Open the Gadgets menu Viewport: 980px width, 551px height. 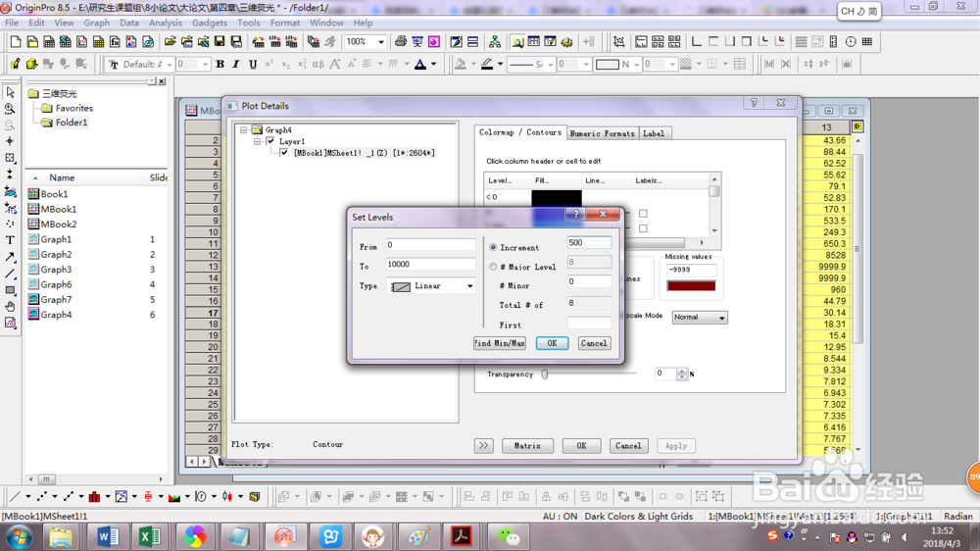[x=210, y=23]
